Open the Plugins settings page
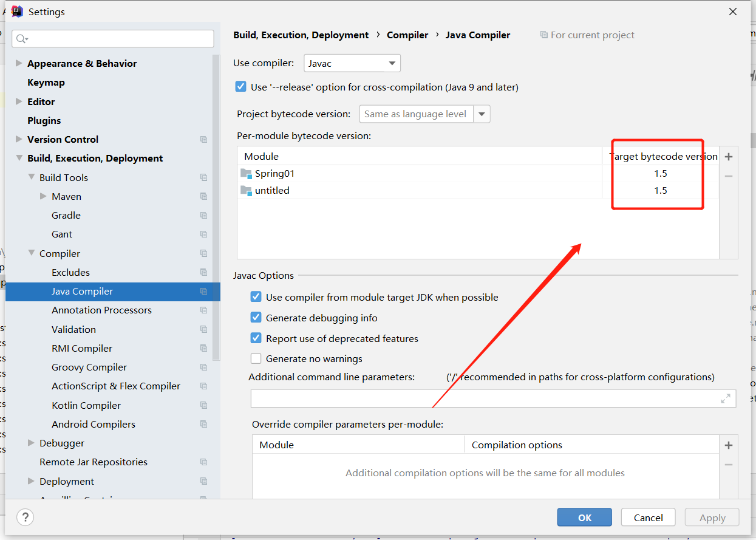Viewport: 756px width, 540px height. [44, 120]
